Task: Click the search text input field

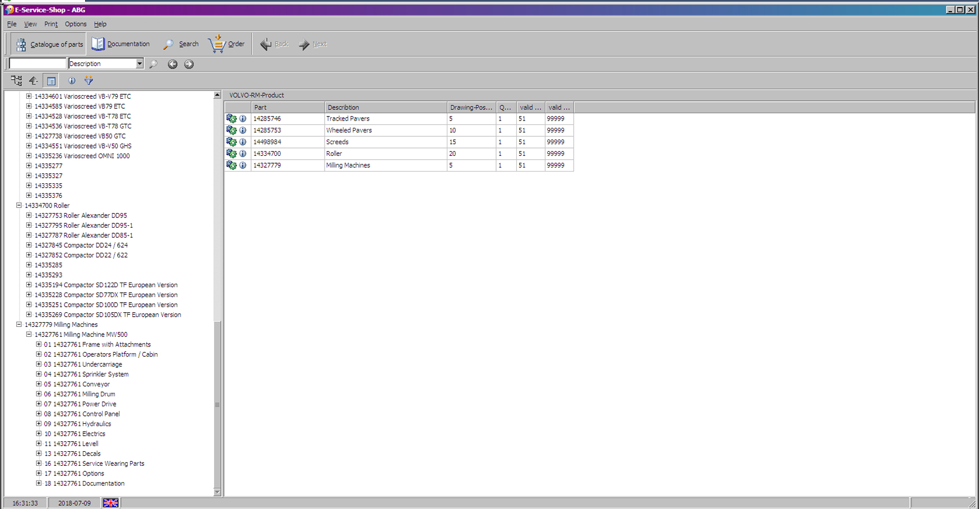Action: tap(38, 64)
